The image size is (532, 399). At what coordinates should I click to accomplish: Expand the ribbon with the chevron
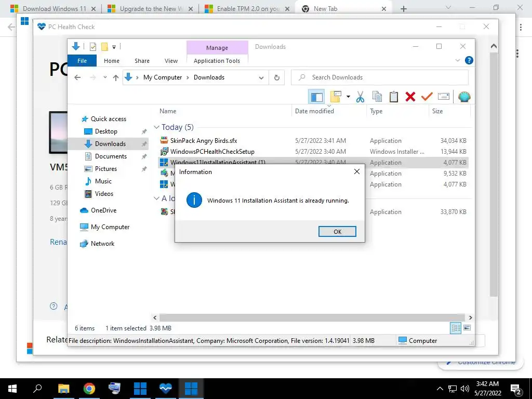[x=457, y=60]
